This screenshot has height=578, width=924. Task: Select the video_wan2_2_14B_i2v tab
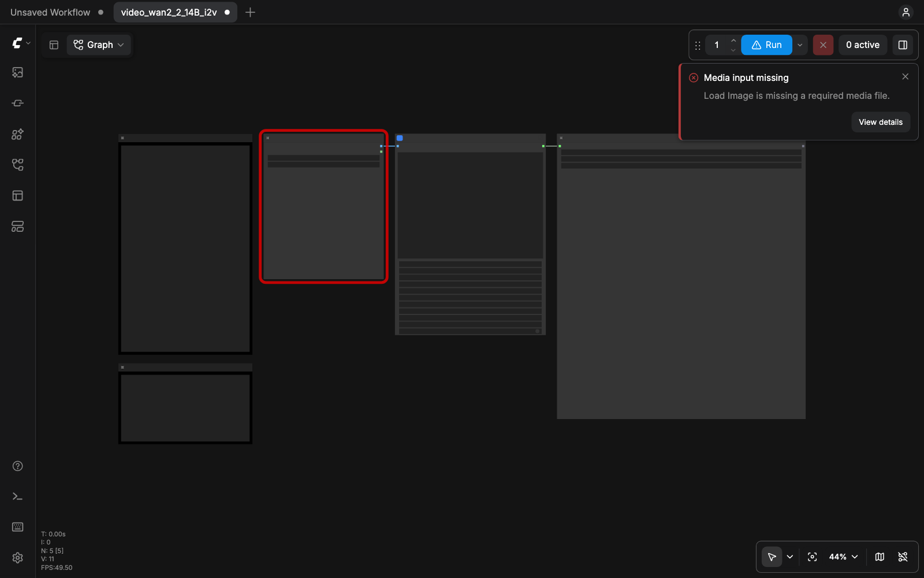175,12
